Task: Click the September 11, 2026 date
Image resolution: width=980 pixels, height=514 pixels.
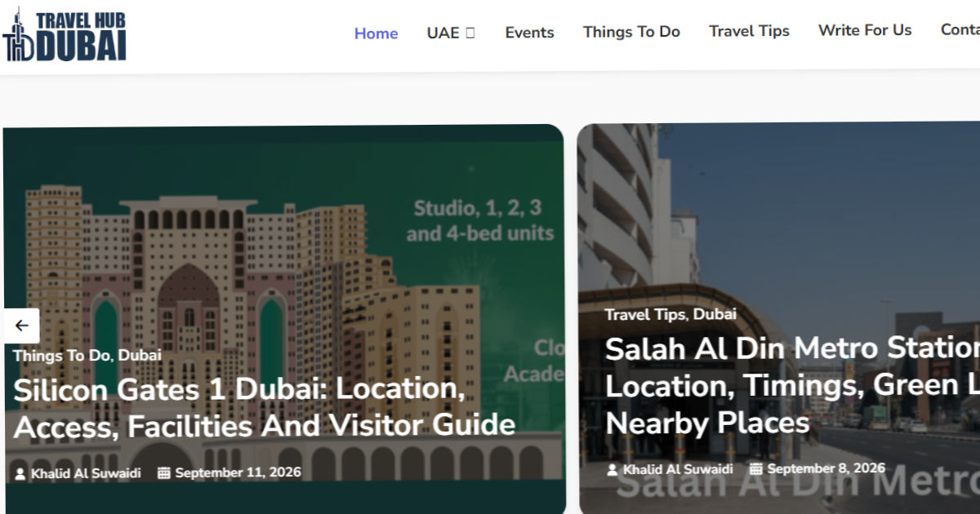Action: (238, 472)
